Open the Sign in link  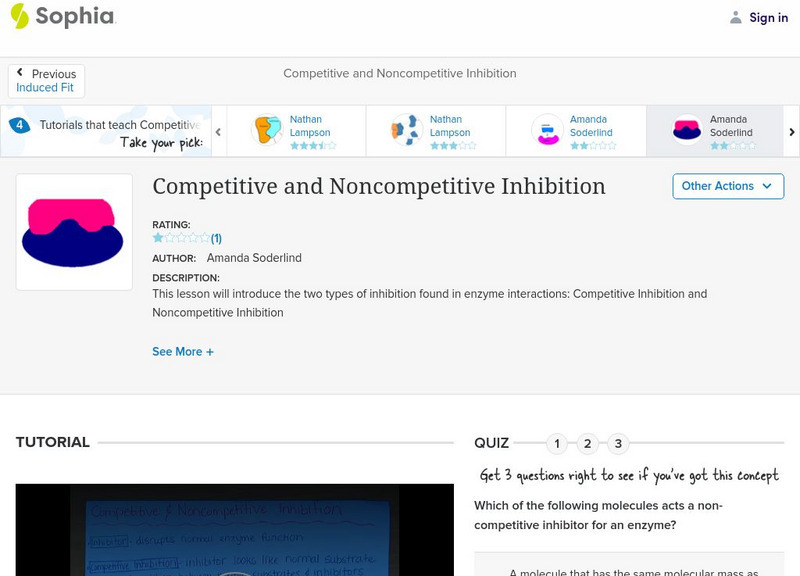(768, 17)
